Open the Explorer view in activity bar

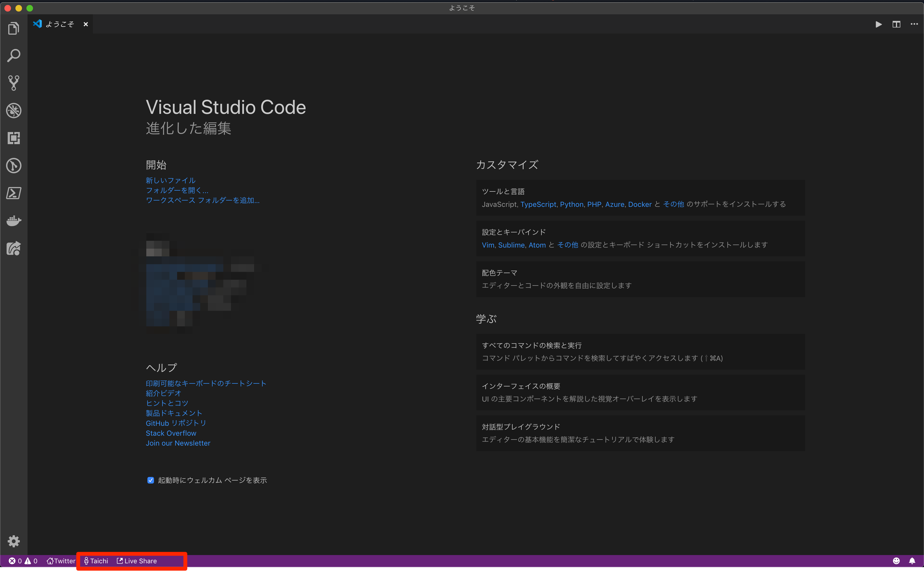click(13, 28)
